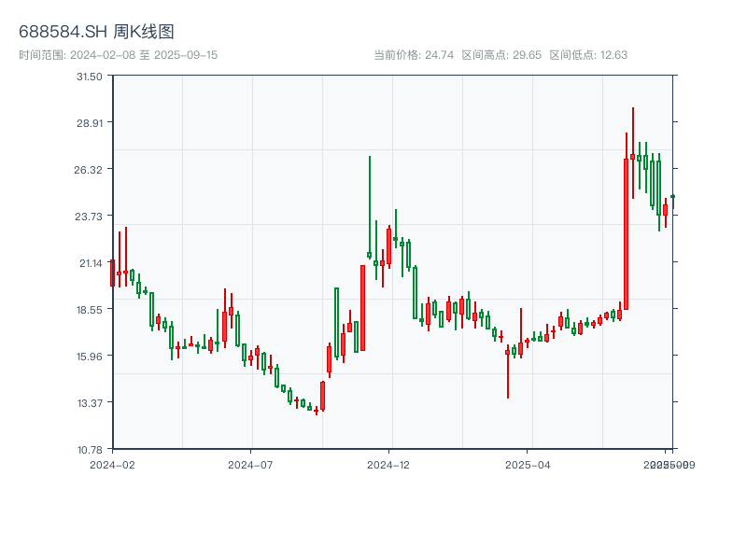Click the period high 区间高点: 29.65
Image resolution: width=747 pixels, height=560 pixels.
click(501, 55)
